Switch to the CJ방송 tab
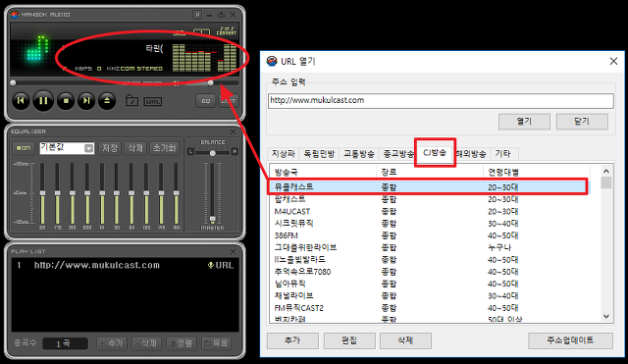This screenshot has width=628, height=364. pos(435,153)
